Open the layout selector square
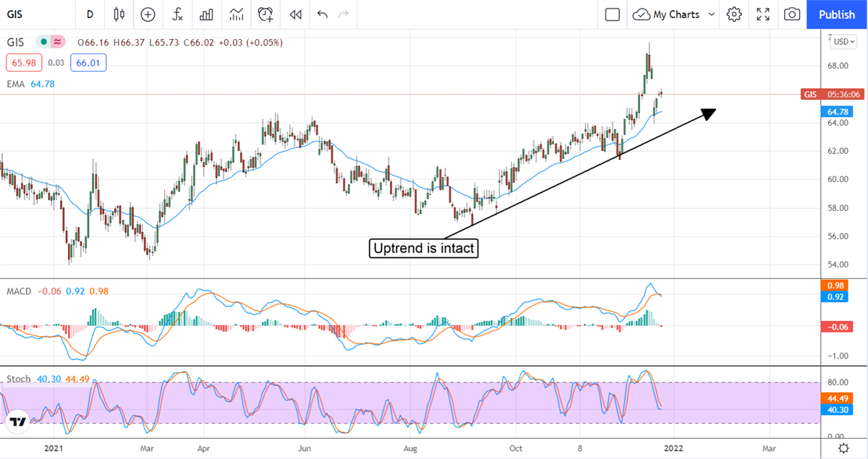The image size is (868, 459). 613,14
